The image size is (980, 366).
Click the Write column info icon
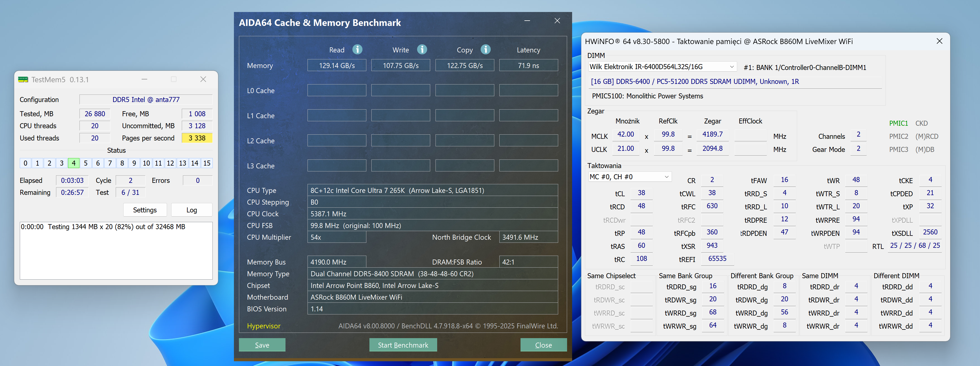click(x=422, y=49)
